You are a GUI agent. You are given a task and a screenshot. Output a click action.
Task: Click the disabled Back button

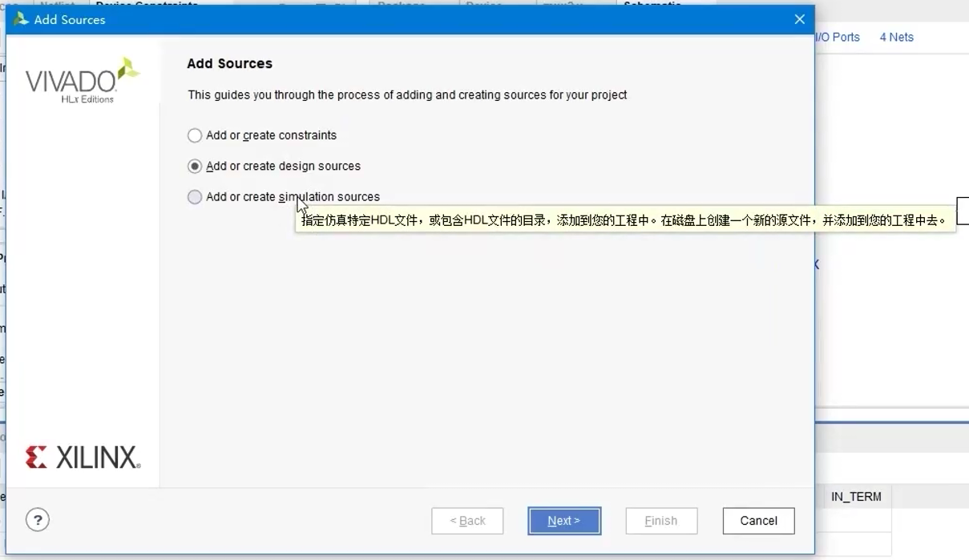click(x=467, y=521)
